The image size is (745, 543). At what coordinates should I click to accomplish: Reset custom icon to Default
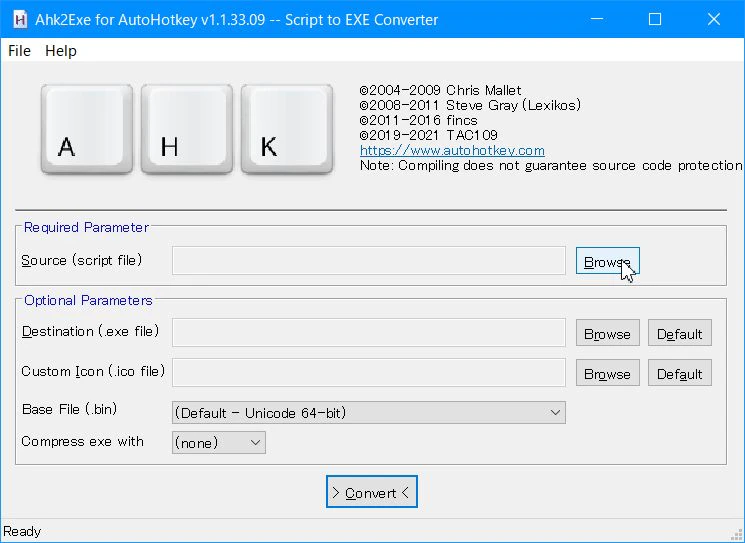click(679, 373)
